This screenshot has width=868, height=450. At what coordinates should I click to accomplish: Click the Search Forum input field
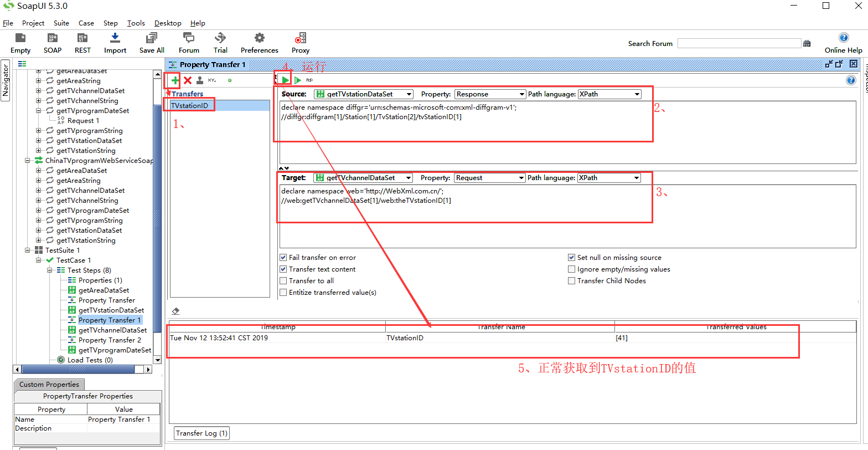(x=738, y=43)
